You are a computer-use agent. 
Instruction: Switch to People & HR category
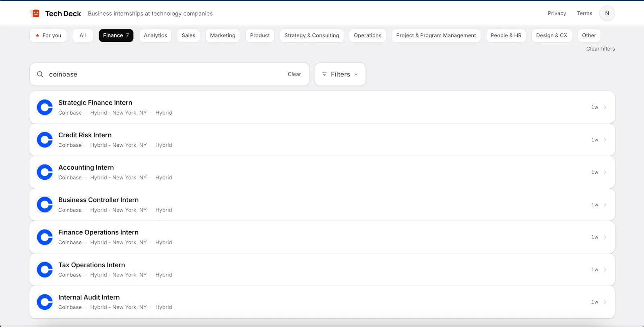click(x=506, y=35)
